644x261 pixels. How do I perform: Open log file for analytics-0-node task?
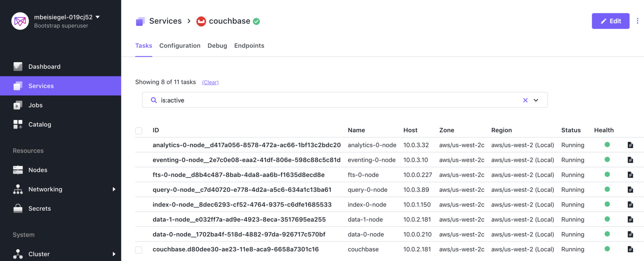630,145
